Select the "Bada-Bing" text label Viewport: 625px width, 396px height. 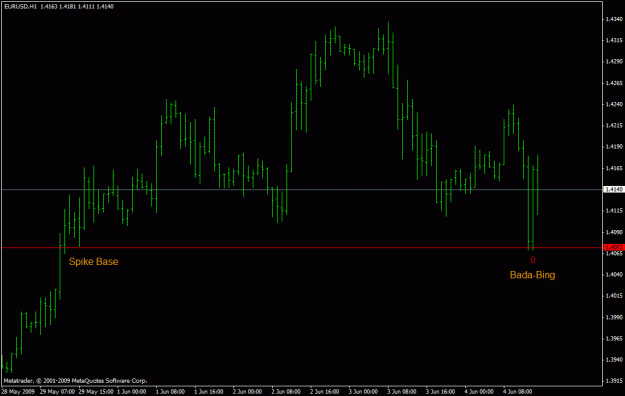pyautogui.click(x=533, y=275)
